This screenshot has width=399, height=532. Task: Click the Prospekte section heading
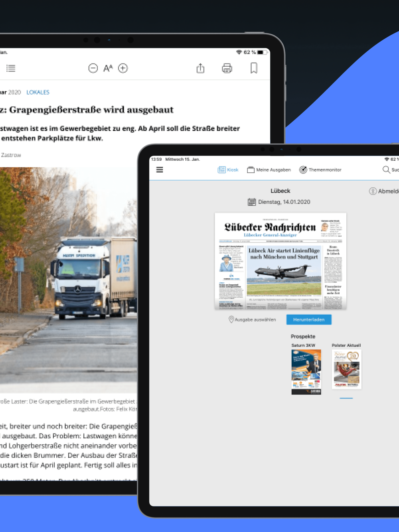click(x=303, y=337)
